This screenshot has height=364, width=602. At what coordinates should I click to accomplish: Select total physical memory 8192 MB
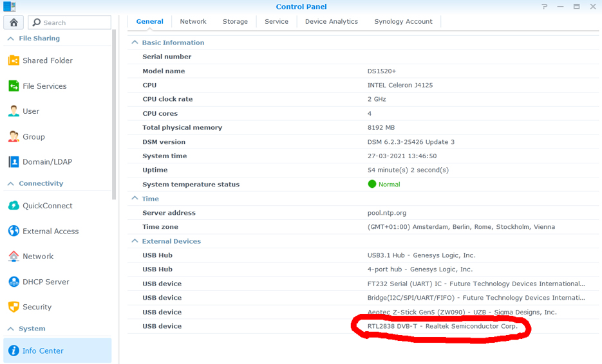point(381,128)
